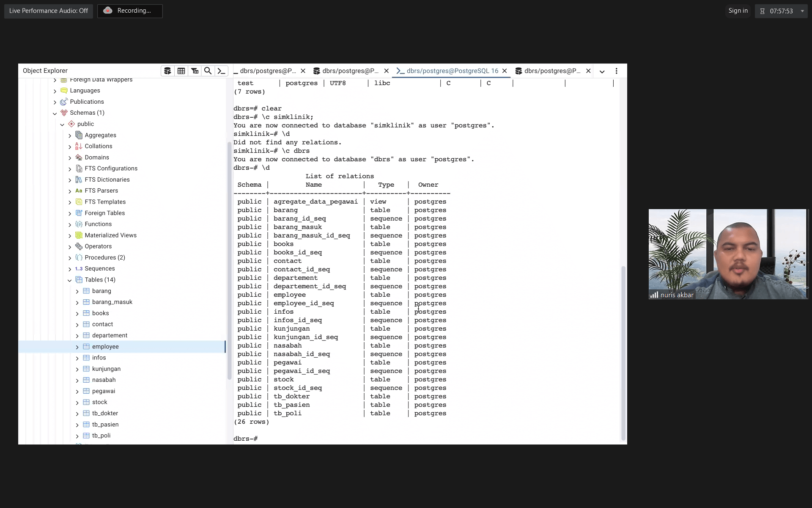Screen dimensions: 812x508
Task: Launch the PSQL Tool terminal icon
Action: pos(221,71)
